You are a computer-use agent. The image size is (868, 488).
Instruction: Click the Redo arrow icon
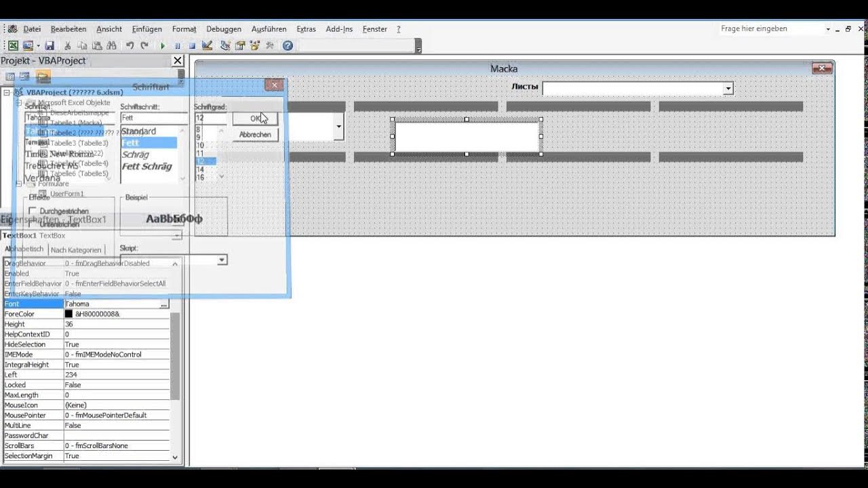144,45
